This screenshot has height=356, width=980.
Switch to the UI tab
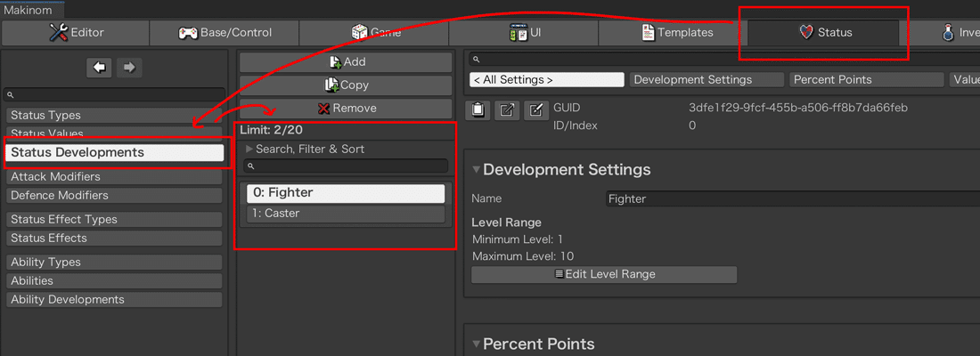click(x=523, y=32)
